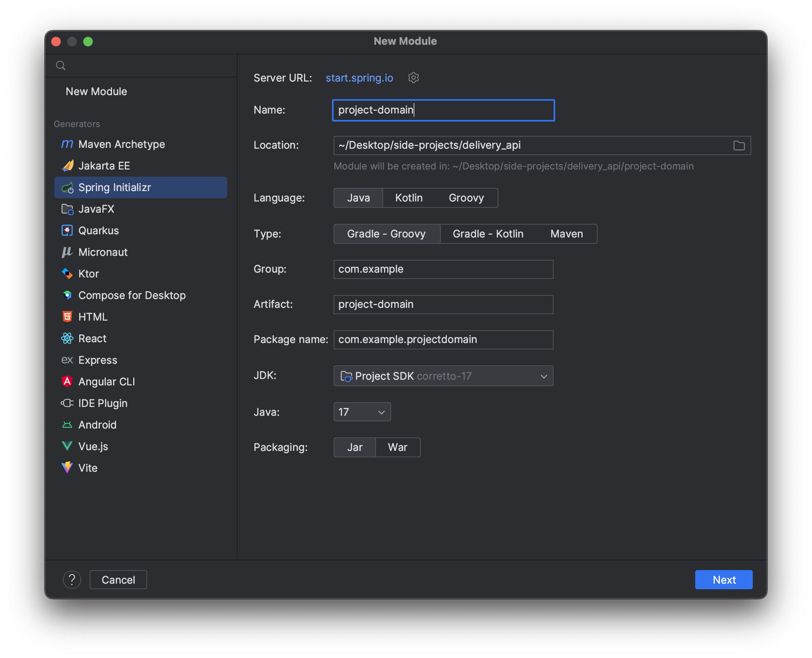Open the help question mark button
812x658 pixels.
coord(72,580)
